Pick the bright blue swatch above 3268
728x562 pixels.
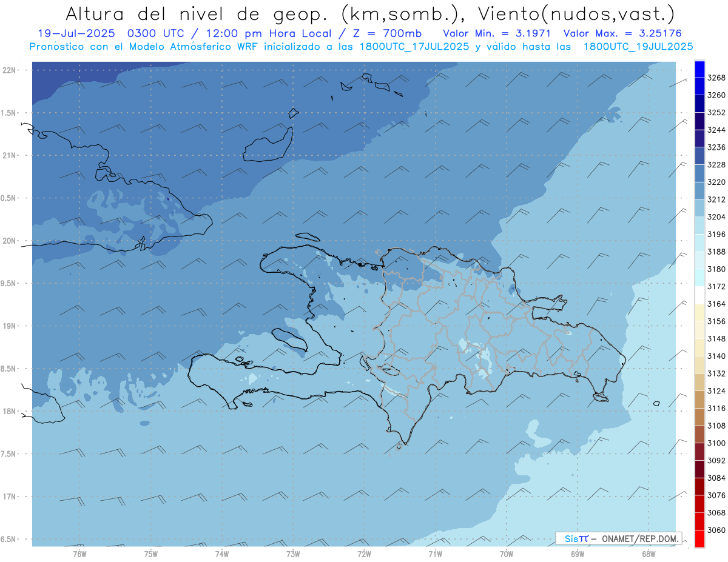(699, 69)
